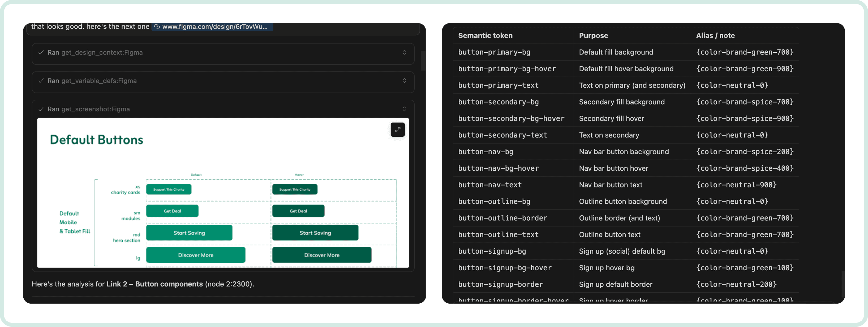Select the {color-brand-spice-700} alias cell
Screen dimensions: 868x327
[744, 102]
